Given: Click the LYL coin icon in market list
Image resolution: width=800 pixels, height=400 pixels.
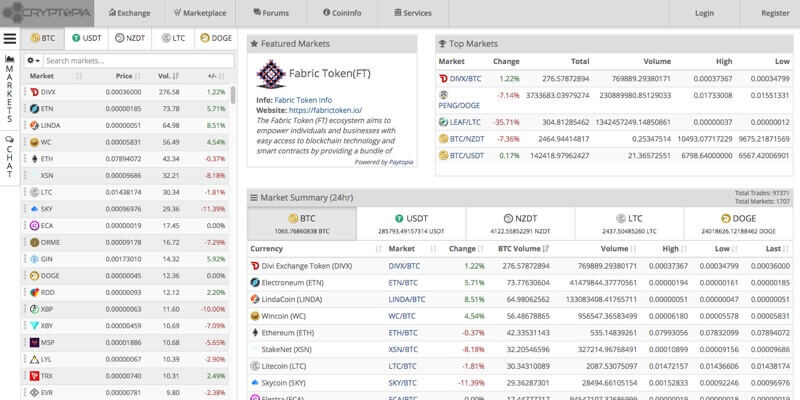Looking at the screenshot, I should pos(34,359).
